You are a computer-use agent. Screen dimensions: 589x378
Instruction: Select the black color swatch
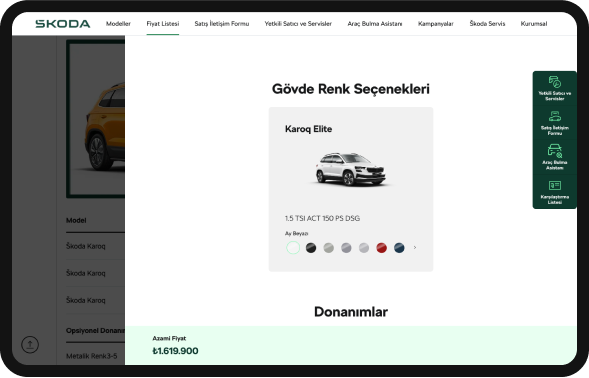point(311,248)
